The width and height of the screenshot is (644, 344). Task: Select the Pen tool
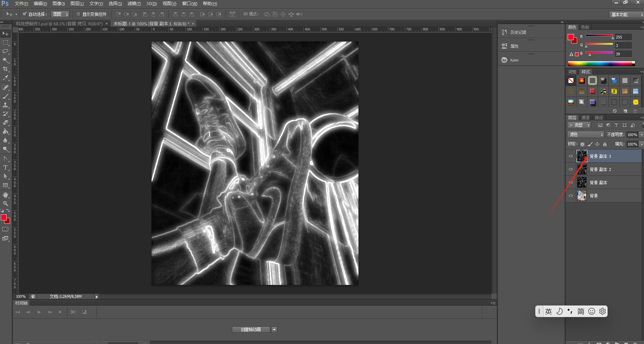5,159
